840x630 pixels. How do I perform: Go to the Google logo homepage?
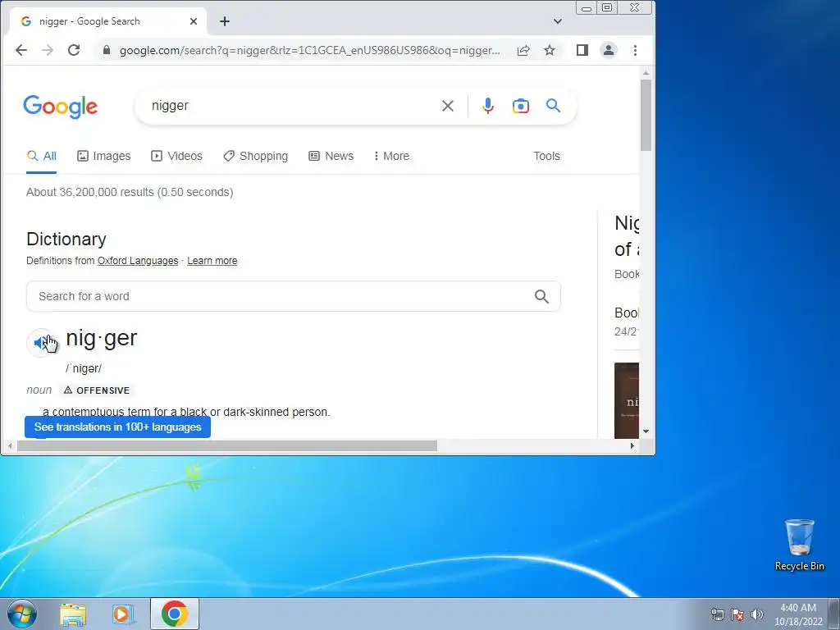coord(60,107)
